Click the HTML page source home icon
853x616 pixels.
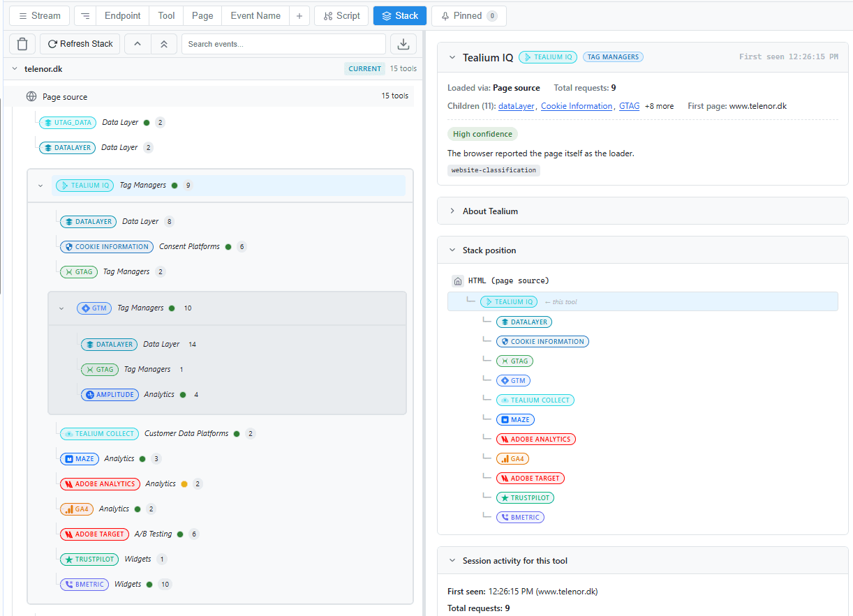point(458,281)
